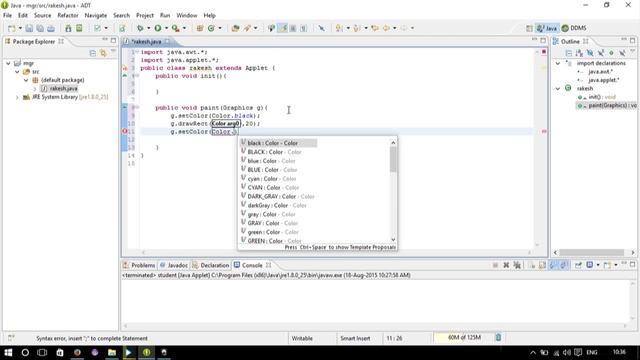
Task: Click the Print toolbar icon
Action: pyautogui.click(x=51, y=28)
